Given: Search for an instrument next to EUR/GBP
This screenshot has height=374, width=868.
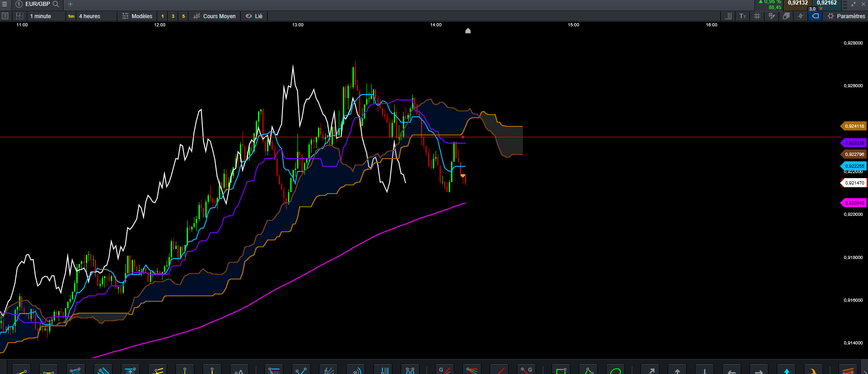Looking at the screenshot, I should click(x=56, y=4).
